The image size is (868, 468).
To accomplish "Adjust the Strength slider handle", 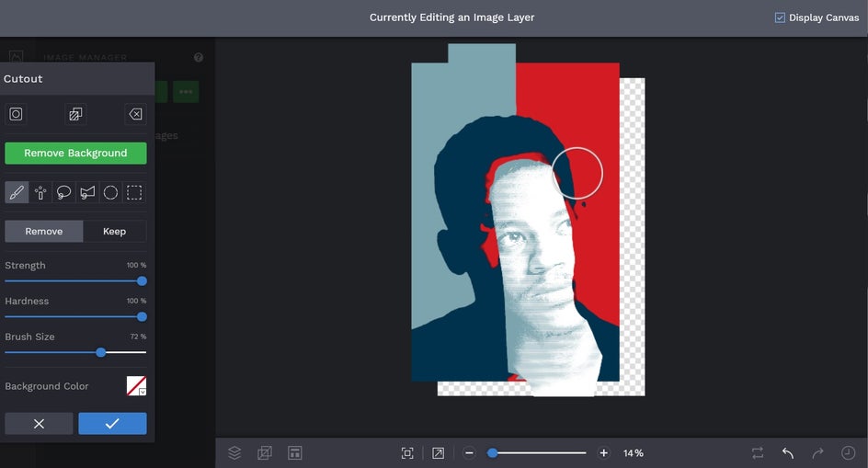I will (x=142, y=280).
